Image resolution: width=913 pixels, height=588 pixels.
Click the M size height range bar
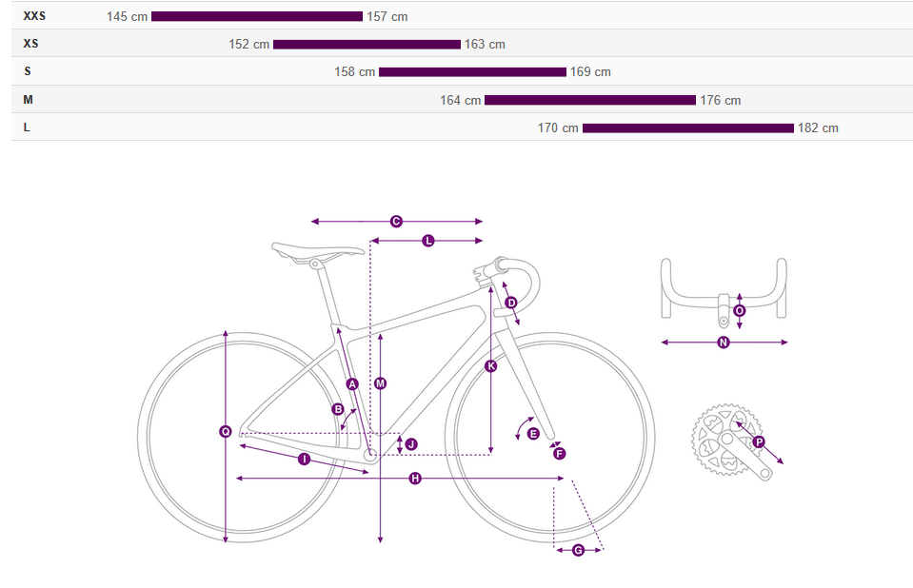click(x=590, y=100)
